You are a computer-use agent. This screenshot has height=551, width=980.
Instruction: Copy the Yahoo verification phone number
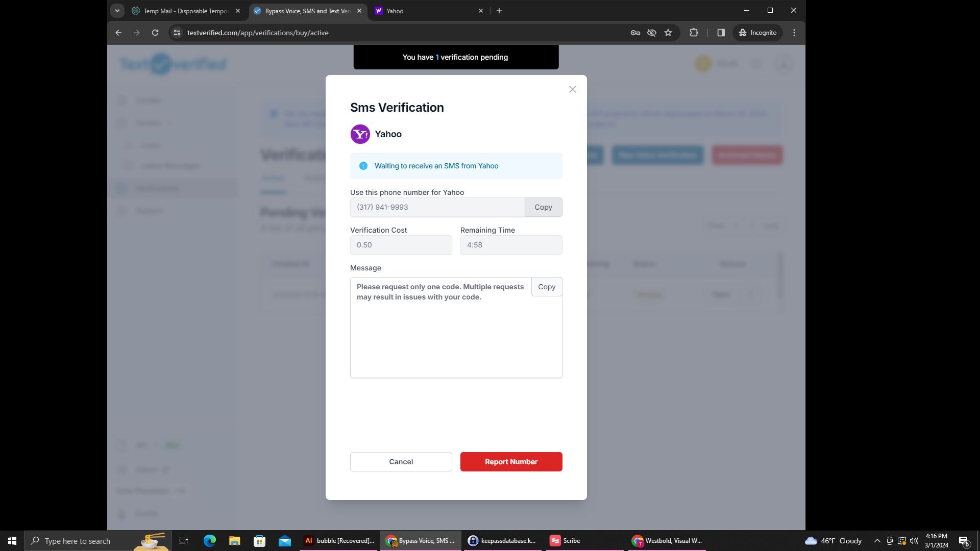coord(543,207)
